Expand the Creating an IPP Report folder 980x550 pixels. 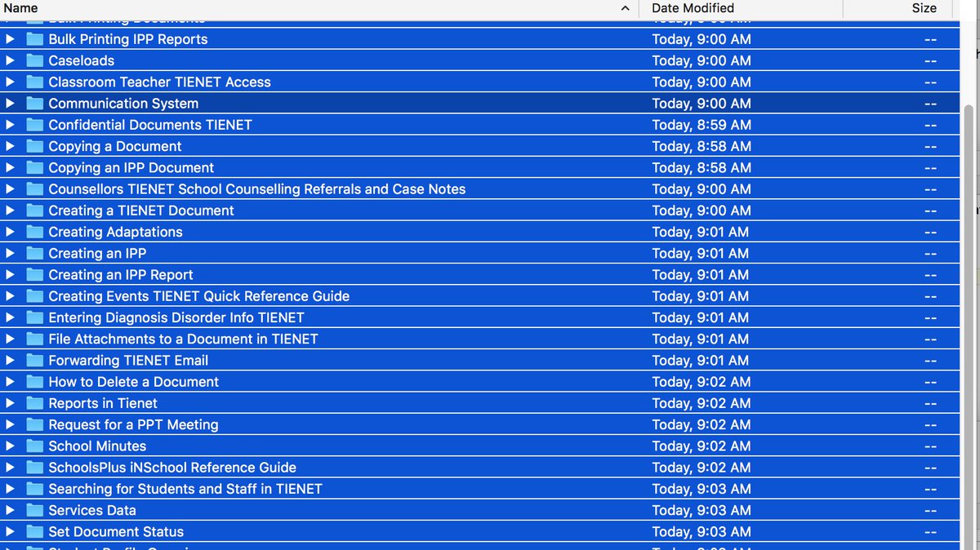pos(10,275)
